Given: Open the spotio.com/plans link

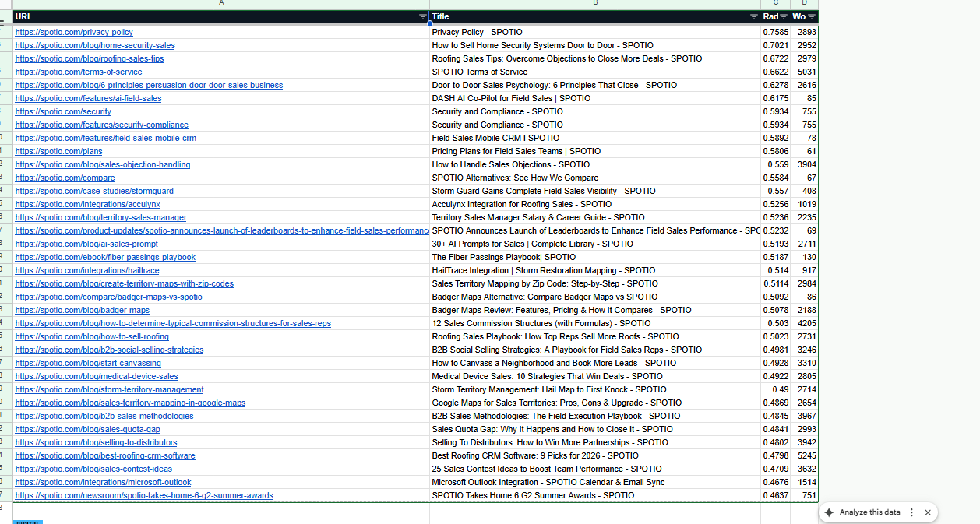Looking at the screenshot, I should tap(58, 151).
